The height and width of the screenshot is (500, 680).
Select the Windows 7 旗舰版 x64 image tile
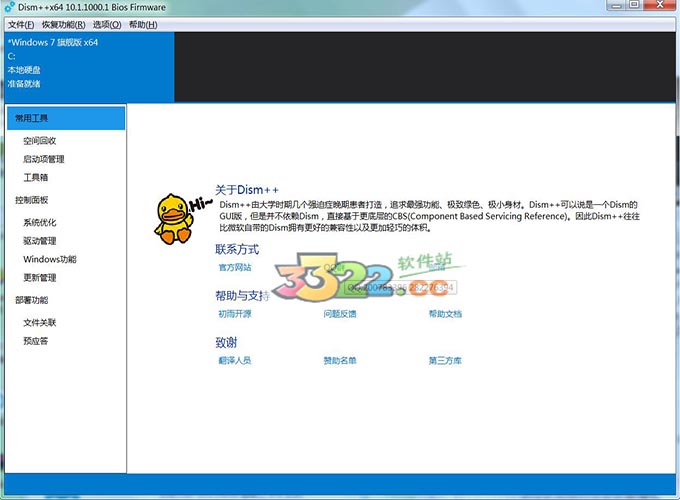[90, 67]
